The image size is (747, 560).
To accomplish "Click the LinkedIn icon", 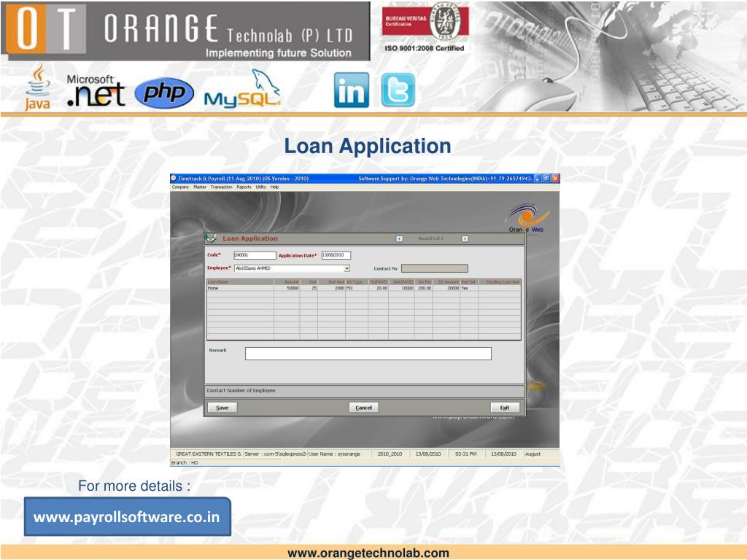I will 352,90.
